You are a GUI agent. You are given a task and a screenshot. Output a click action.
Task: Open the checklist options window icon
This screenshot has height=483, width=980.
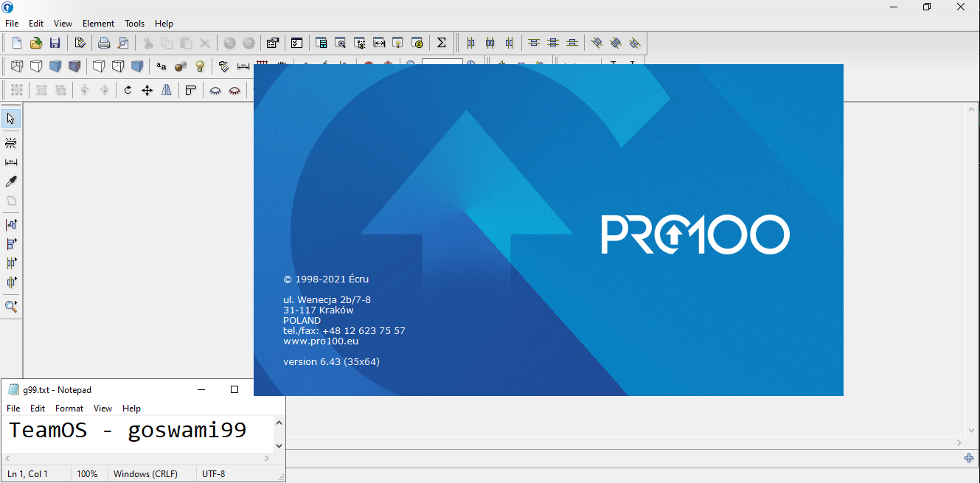pos(296,43)
